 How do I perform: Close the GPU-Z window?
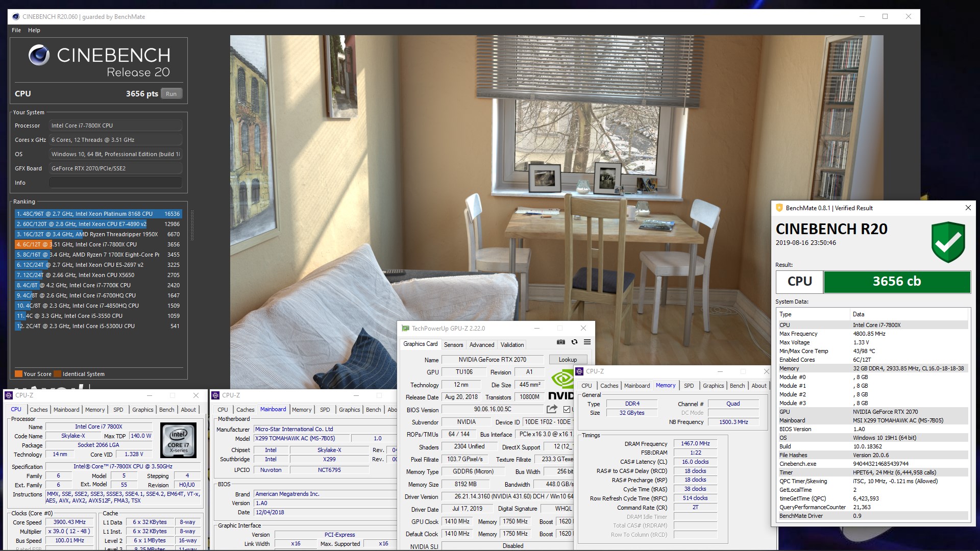coord(583,328)
